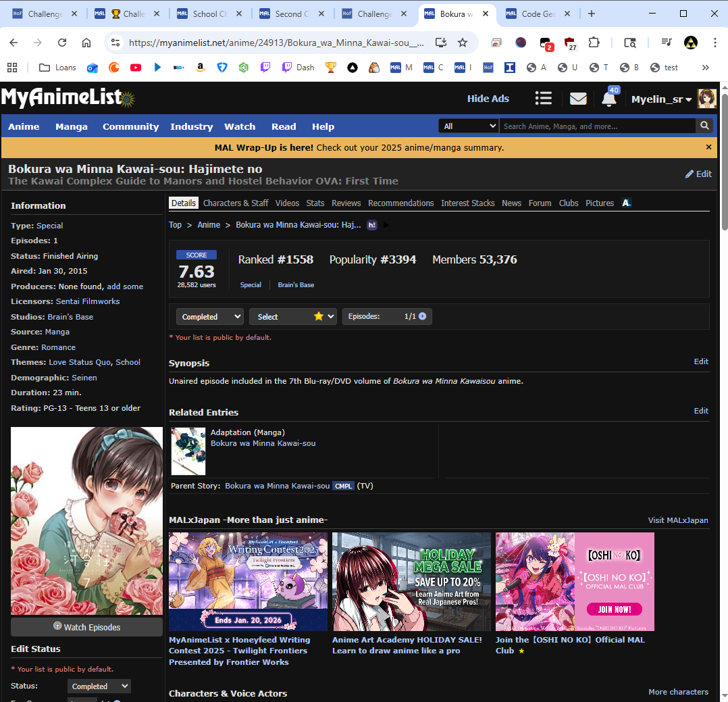Show the hidden bookmarks overflow chevron

tap(706, 68)
